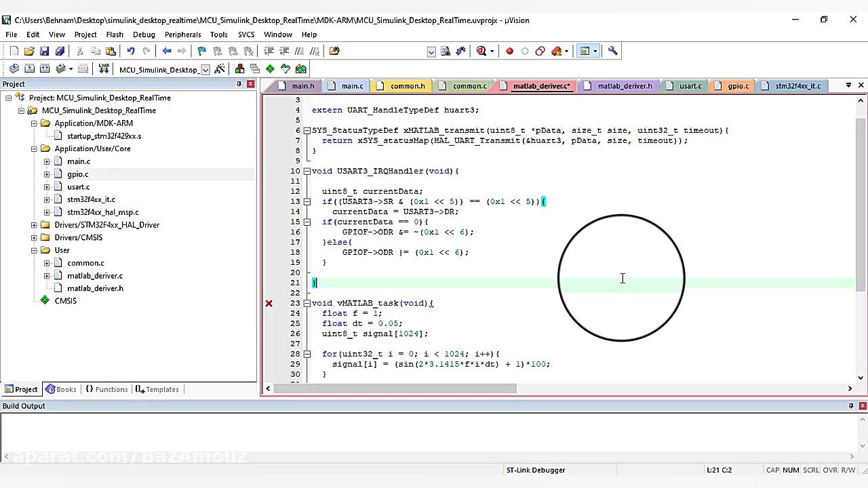
Task: Switch to the common.h tab
Action: tap(401, 86)
